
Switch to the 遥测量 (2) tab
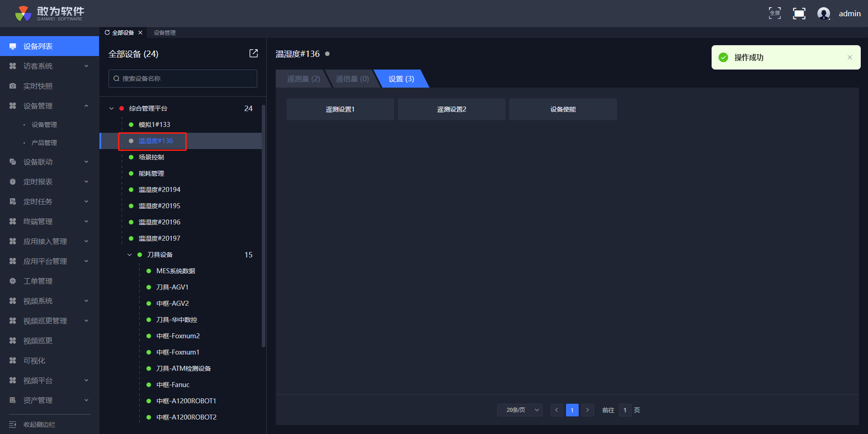pyautogui.click(x=303, y=79)
